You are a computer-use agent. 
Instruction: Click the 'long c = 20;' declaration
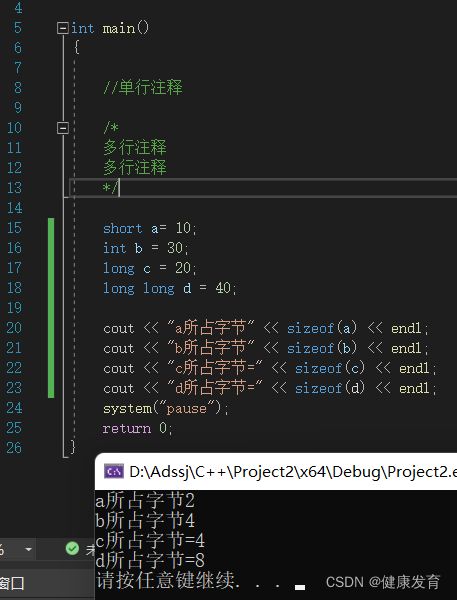pos(150,268)
